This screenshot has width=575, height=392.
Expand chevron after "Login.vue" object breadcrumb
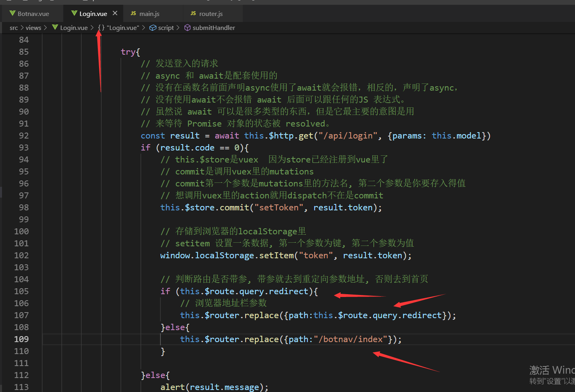(143, 28)
